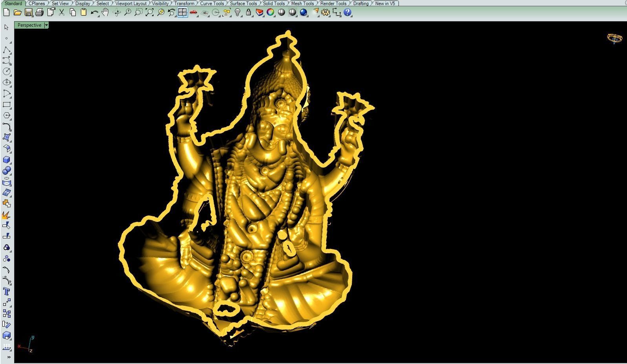The image size is (627, 364).
Task: Select the Text object tool
Action: click(x=7, y=291)
